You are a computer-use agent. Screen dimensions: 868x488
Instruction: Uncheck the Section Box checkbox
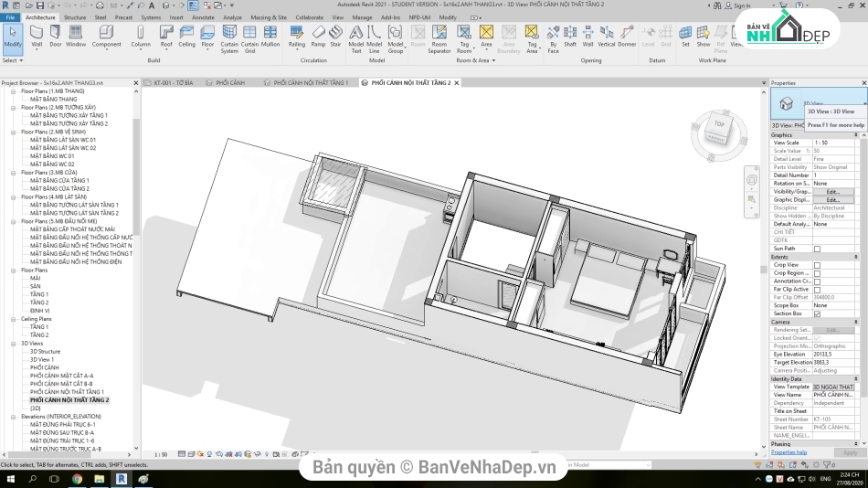(817, 313)
